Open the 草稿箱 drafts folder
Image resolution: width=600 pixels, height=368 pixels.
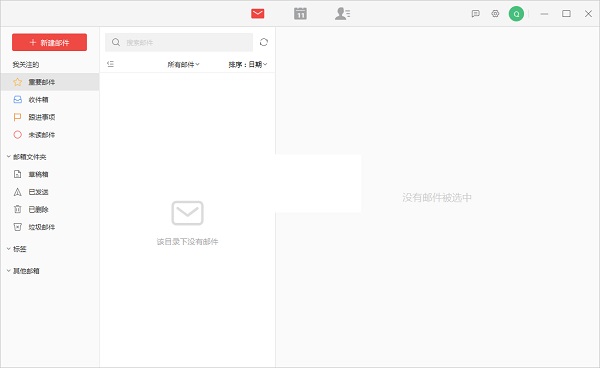50,174
